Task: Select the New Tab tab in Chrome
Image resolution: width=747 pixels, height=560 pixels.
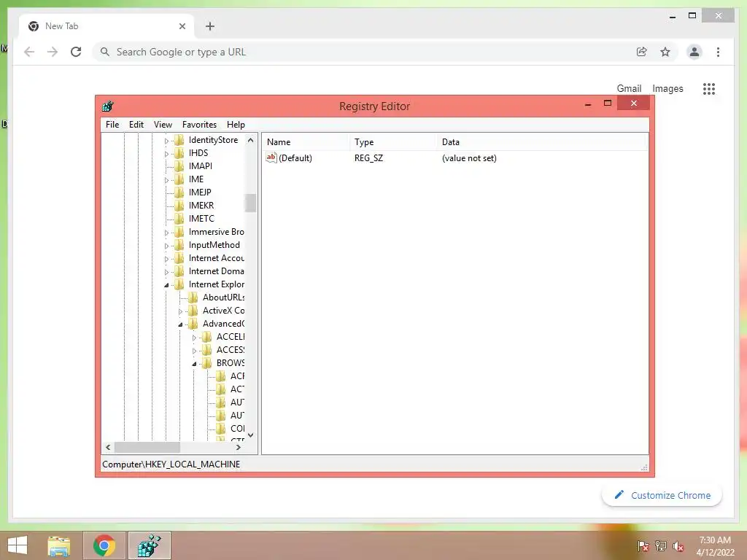Action: (106, 26)
